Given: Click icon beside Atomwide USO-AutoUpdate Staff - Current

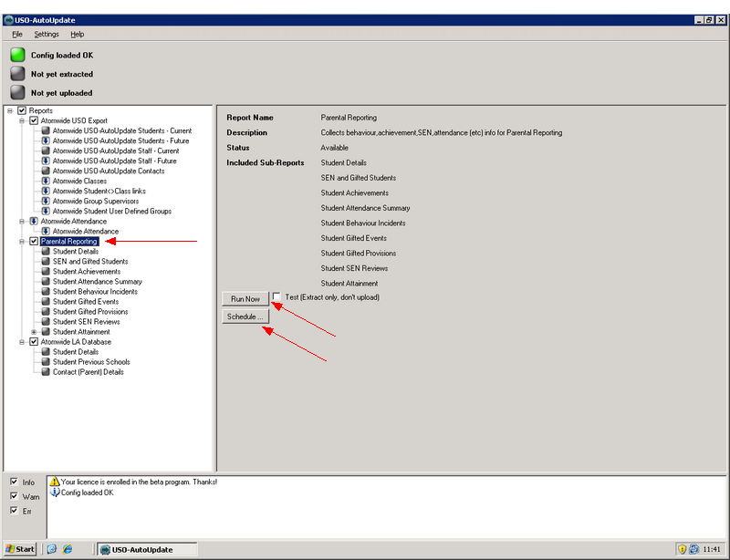Looking at the screenshot, I should (46, 150).
